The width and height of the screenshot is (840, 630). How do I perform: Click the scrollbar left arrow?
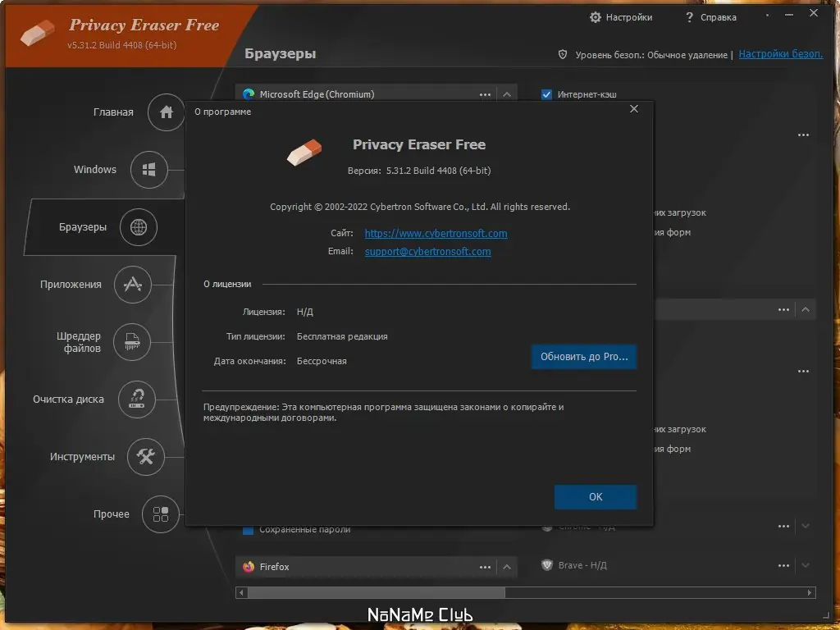point(242,592)
